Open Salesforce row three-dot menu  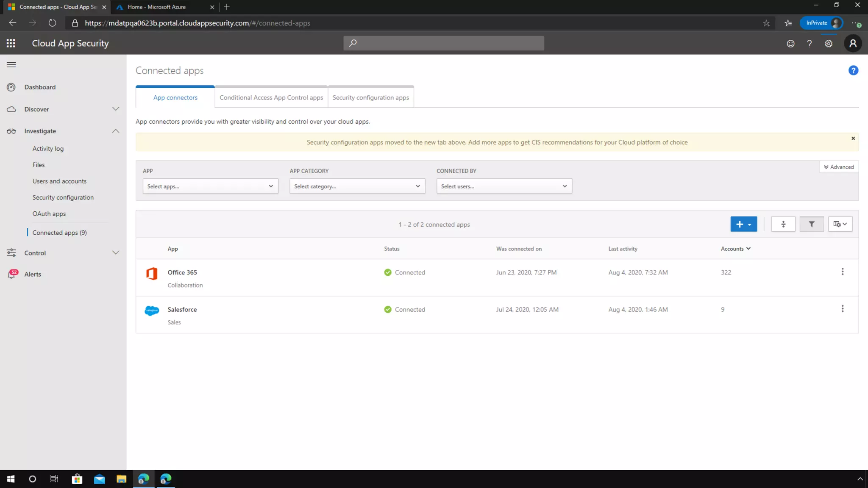pyautogui.click(x=843, y=309)
